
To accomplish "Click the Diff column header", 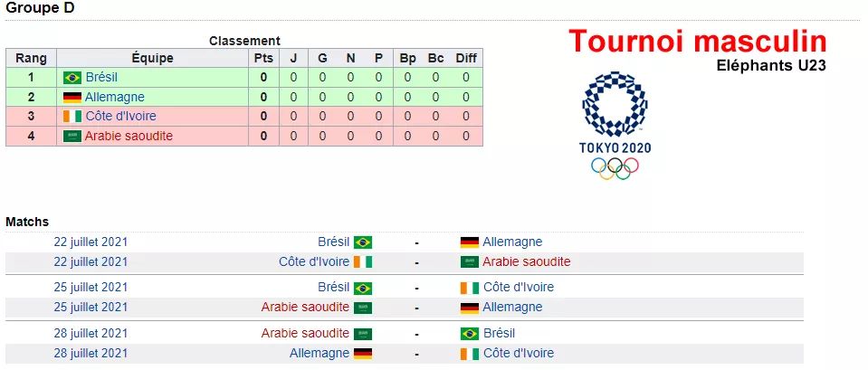I will click(466, 58).
